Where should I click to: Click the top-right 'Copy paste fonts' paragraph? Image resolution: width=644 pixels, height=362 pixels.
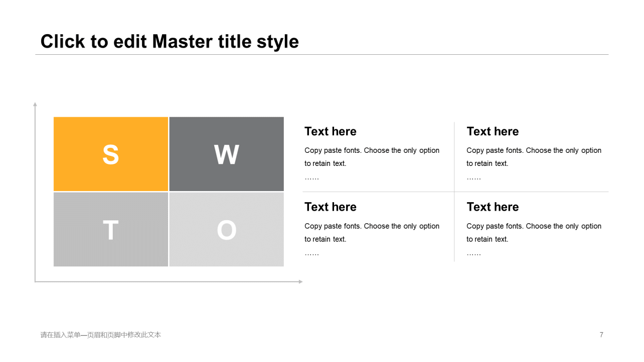534,163
